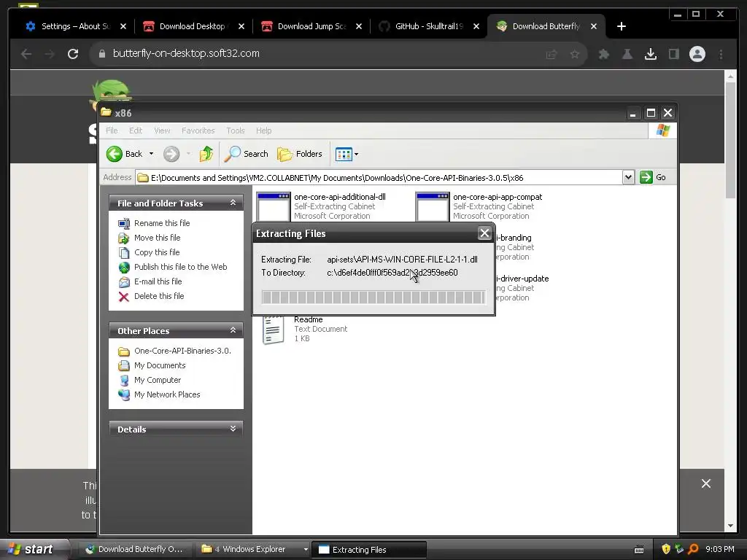This screenshot has height=560, width=747.
Task: Click Move this file
Action: pos(158,238)
